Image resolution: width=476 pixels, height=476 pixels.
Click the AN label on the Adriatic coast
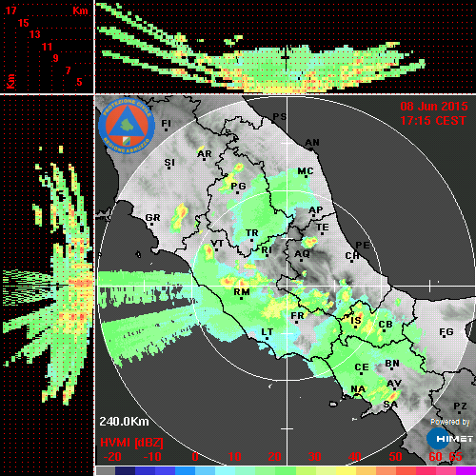tap(312, 143)
